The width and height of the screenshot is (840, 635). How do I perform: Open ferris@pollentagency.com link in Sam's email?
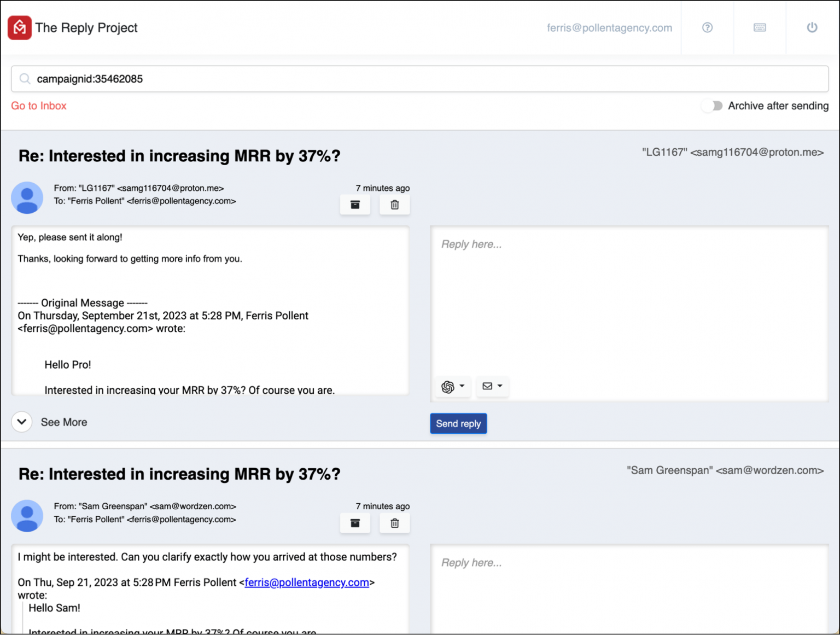307,582
